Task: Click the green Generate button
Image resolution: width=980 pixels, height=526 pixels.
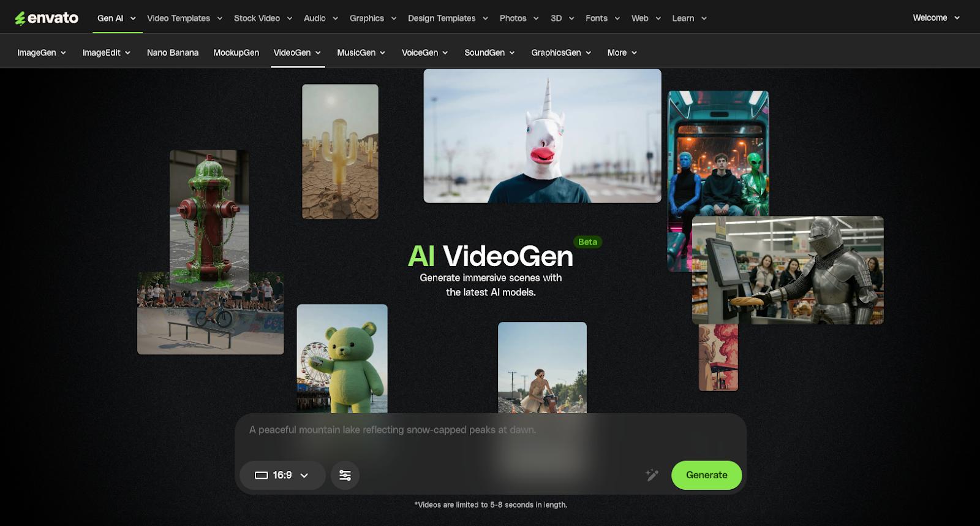Action: (x=706, y=475)
